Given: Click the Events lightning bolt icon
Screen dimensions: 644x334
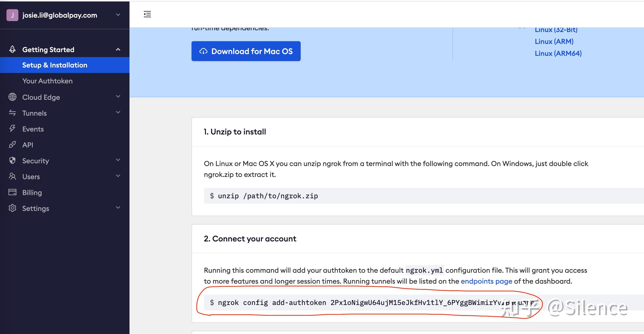Looking at the screenshot, I should point(12,129).
